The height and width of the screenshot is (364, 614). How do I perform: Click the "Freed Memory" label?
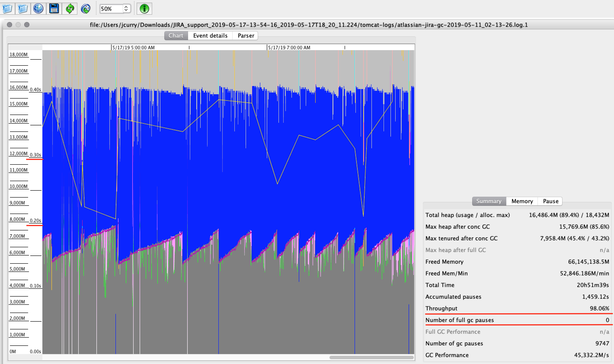point(444,262)
